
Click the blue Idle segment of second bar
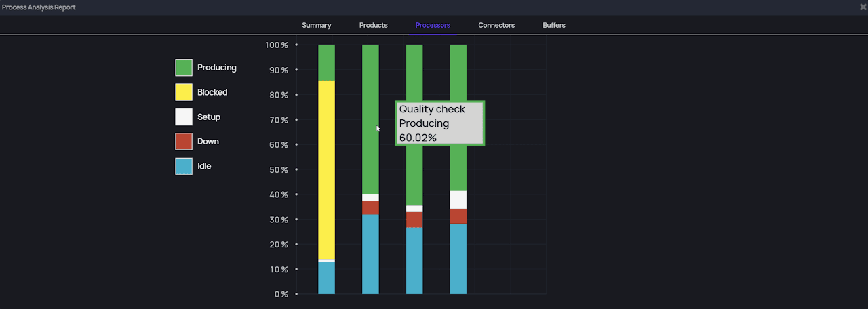[370, 254]
